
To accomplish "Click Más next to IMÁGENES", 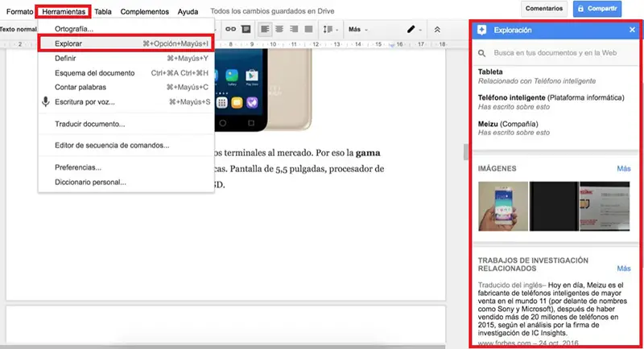I will point(623,169).
